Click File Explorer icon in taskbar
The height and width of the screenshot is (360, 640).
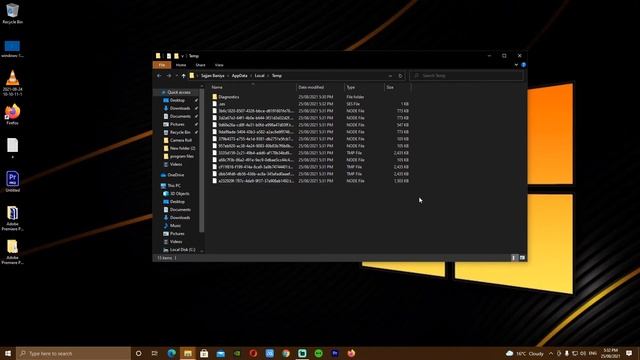coord(188,353)
